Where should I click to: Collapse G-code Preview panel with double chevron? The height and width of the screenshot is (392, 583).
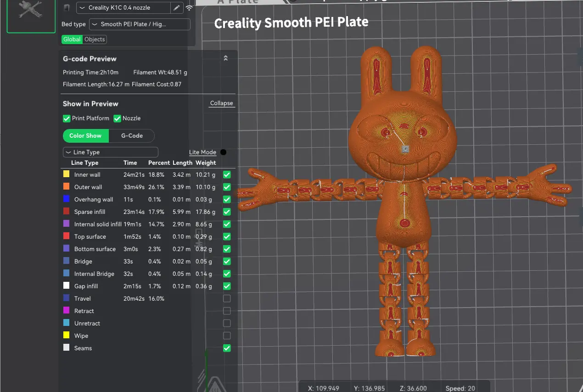click(225, 58)
